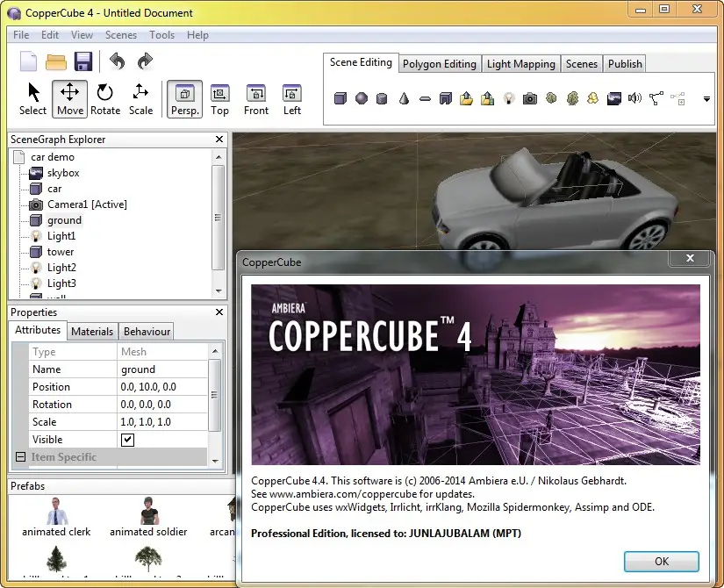Open the Materials properties tab

pyautogui.click(x=92, y=331)
